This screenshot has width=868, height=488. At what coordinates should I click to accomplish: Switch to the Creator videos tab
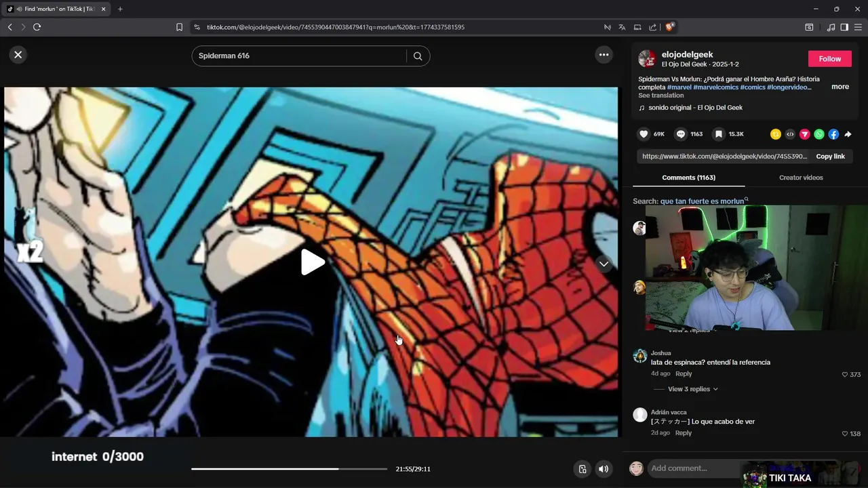pyautogui.click(x=801, y=178)
